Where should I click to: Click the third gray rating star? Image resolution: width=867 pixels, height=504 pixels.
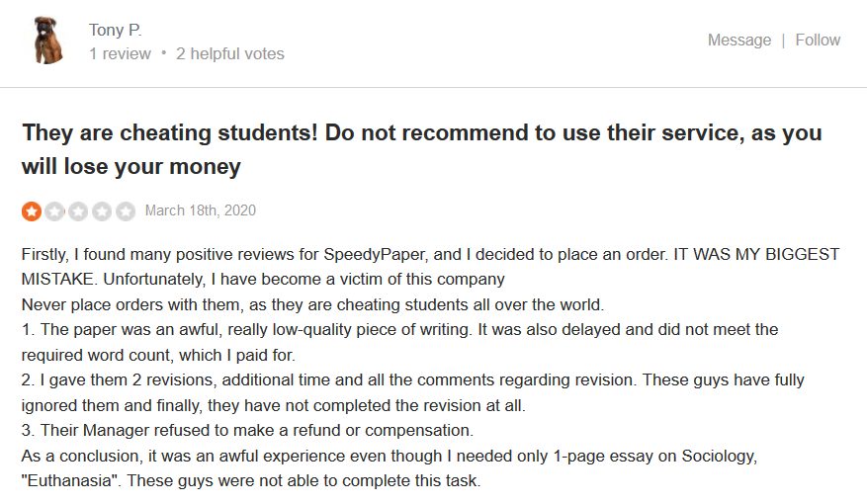[78, 211]
